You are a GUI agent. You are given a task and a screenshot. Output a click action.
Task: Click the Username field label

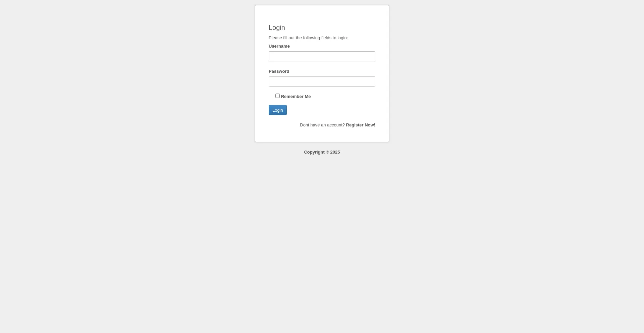click(x=279, y=46)
